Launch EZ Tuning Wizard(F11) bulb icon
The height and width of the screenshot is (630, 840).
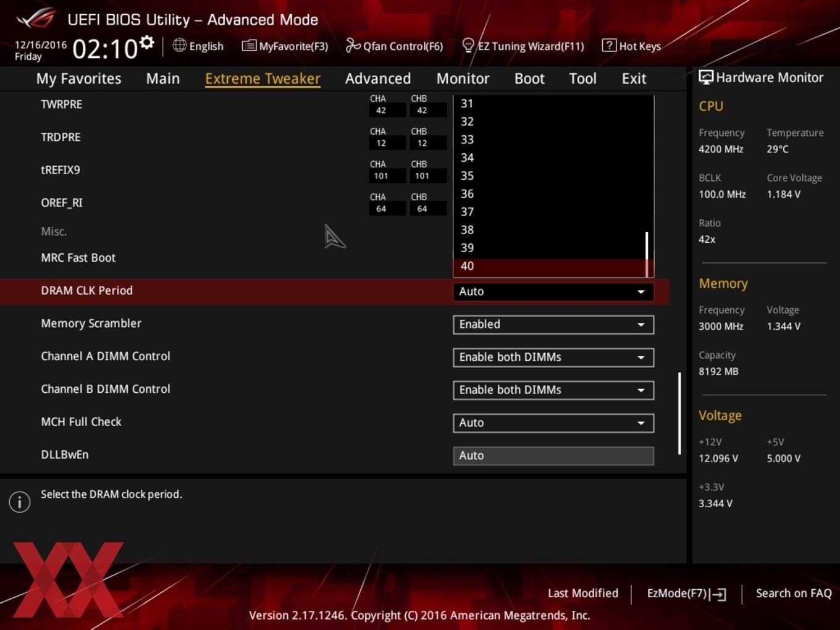click(x=468, y=45)
